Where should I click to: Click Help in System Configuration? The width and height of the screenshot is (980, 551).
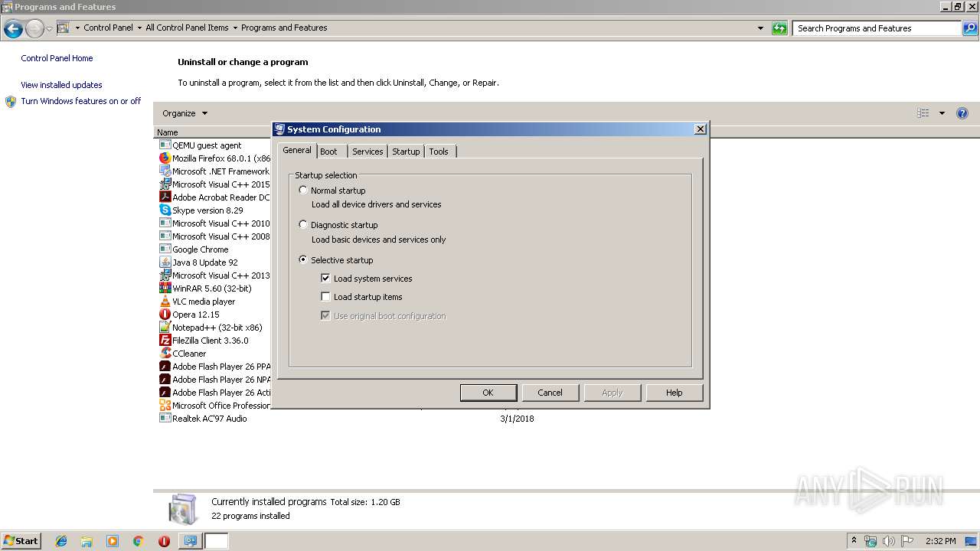pos(674,393)
